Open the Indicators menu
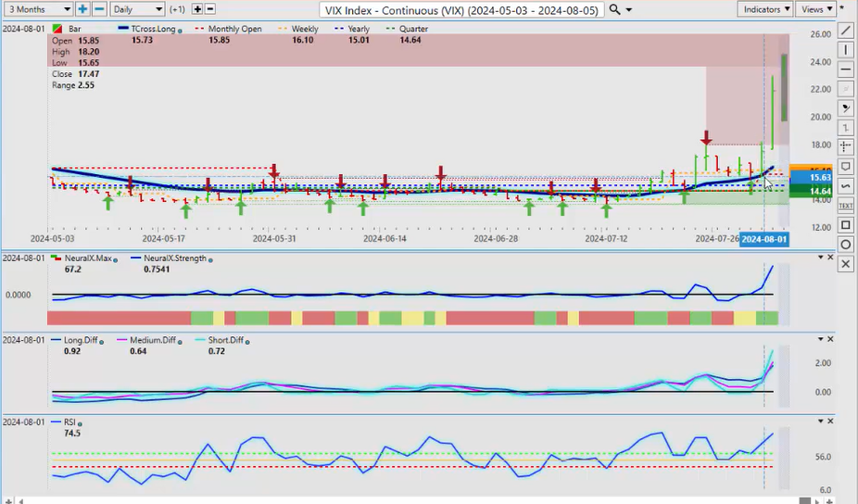Image resolution: width=858 pixels, height=504 pixels. (766, 9)
